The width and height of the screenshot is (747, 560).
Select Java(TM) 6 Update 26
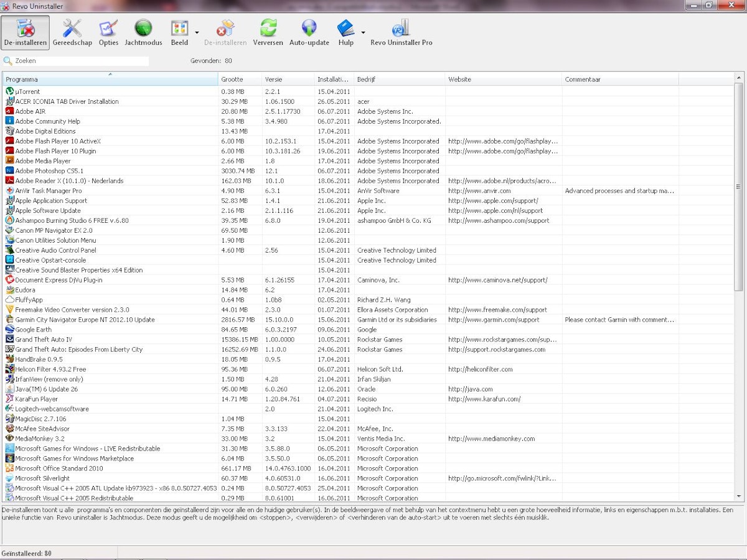369,389
